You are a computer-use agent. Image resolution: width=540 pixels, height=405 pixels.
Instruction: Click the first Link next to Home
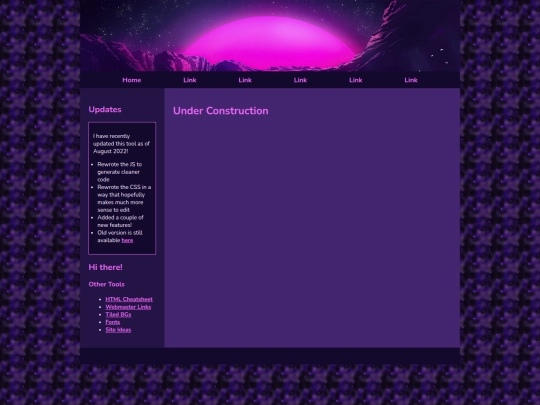(190, 80)
